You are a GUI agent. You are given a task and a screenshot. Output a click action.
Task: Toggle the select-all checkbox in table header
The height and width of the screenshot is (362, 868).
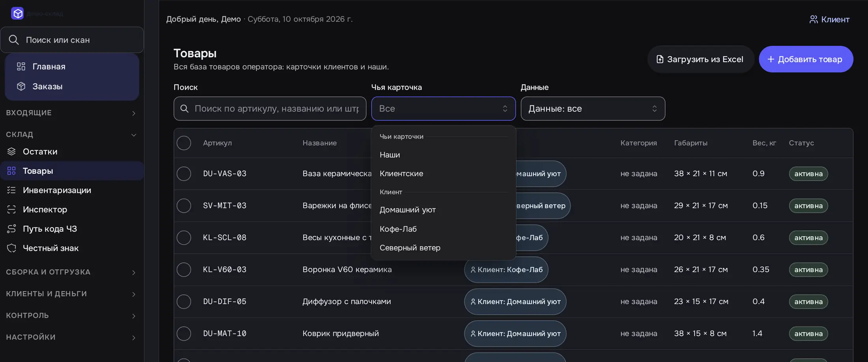184,143
